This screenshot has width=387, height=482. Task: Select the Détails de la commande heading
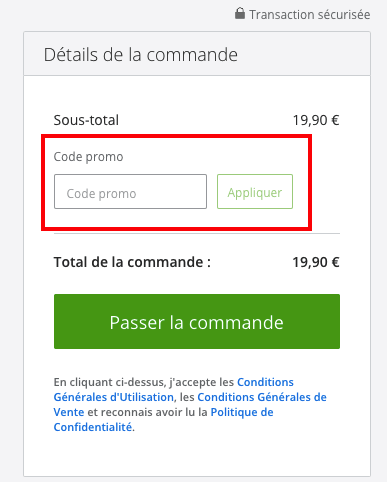141,55
